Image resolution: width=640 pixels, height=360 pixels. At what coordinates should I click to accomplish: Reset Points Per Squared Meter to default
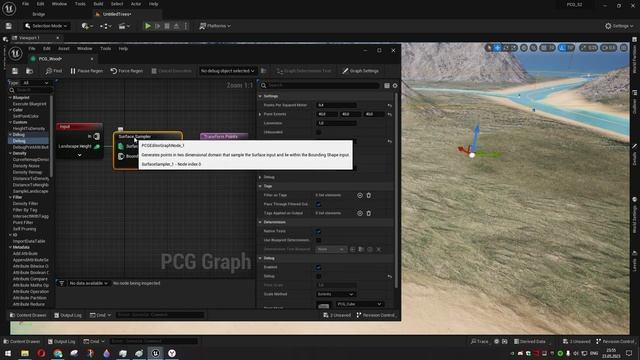(389, 105)
